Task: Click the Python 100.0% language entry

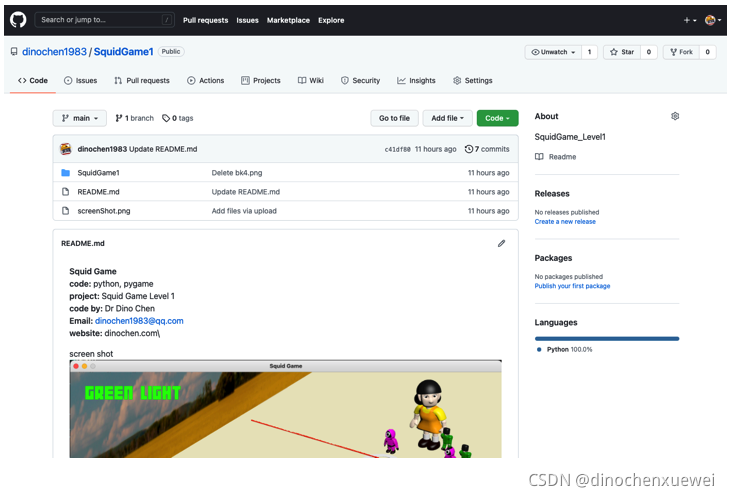Action: [565, 349]
